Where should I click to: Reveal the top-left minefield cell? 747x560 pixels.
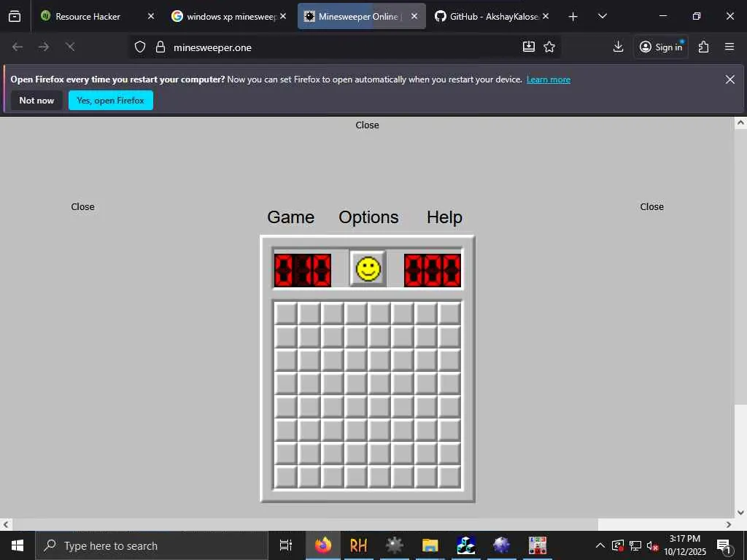coord(286,314)
